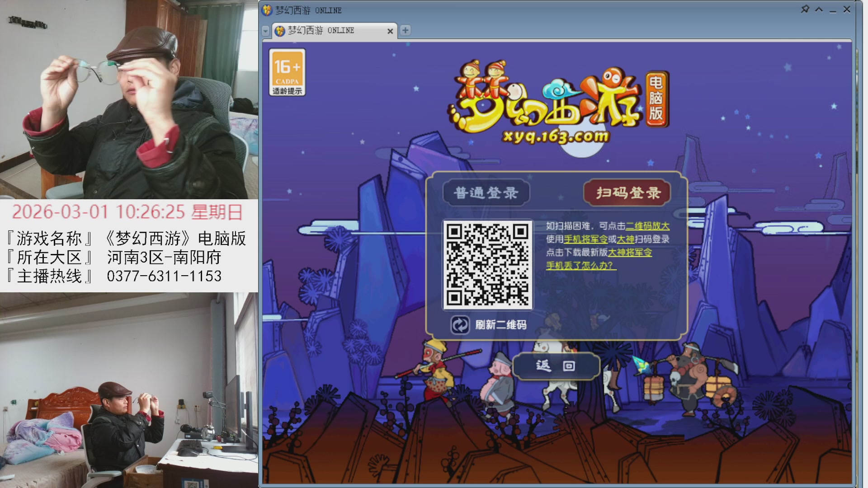Screen dimensions: 868x488
Task: Open the 二维码放大 link
Action: [647, 226]
